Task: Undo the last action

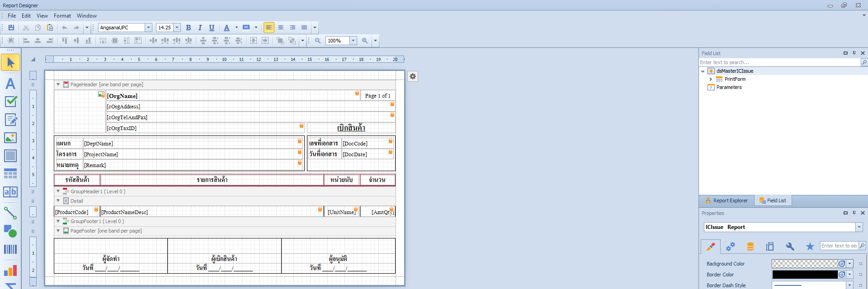Action: tap(65, 28)
